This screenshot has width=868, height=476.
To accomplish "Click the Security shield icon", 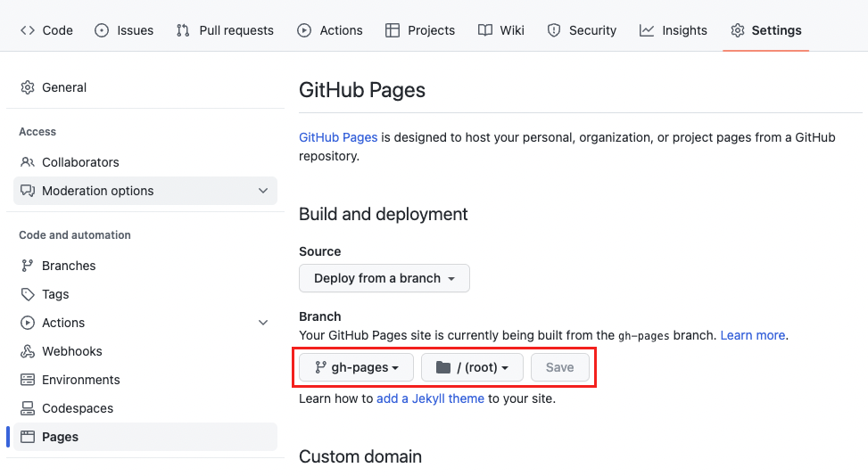I will click(x=554, y=30).
